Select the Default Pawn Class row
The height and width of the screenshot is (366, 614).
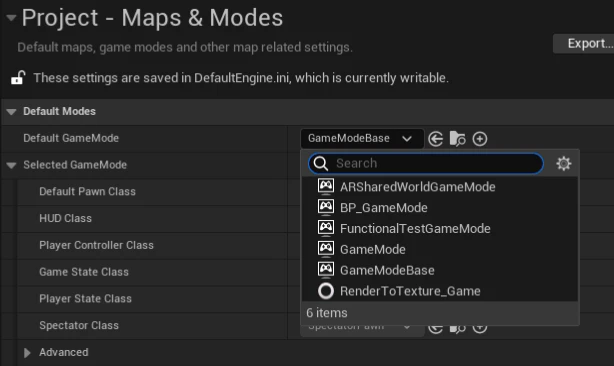point(152,192)
